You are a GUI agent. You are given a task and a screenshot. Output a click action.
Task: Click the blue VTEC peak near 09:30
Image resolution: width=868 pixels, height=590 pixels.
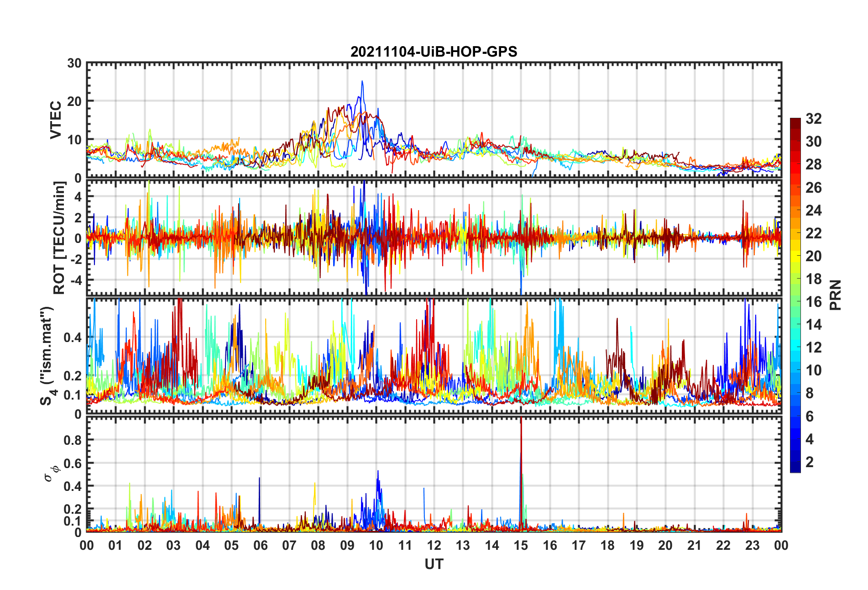pyautogui.click(x=362, y=82)
